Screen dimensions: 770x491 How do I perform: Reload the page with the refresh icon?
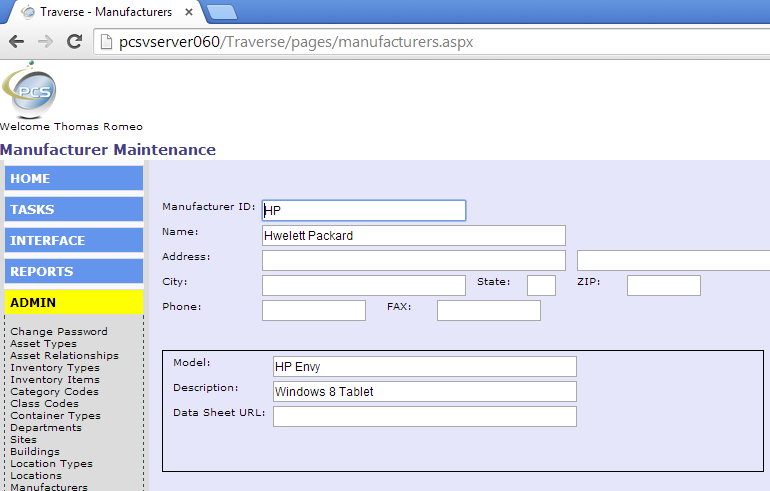(74, 42)
